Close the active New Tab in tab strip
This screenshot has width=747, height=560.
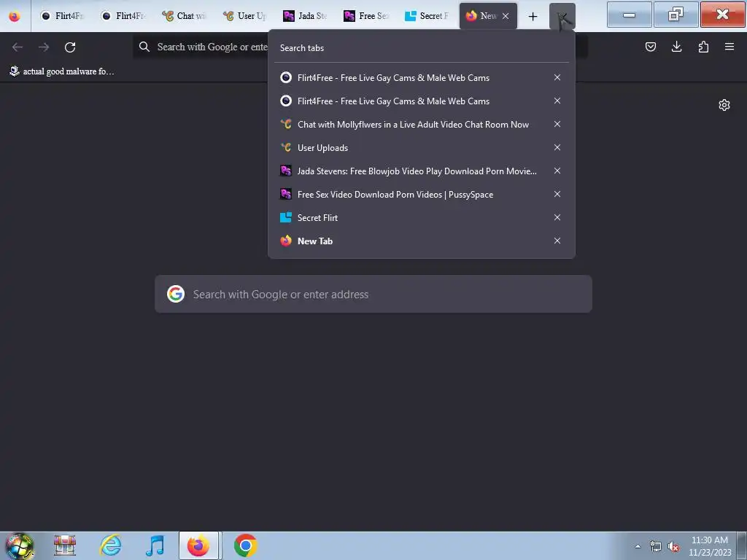tap(506, 16)
